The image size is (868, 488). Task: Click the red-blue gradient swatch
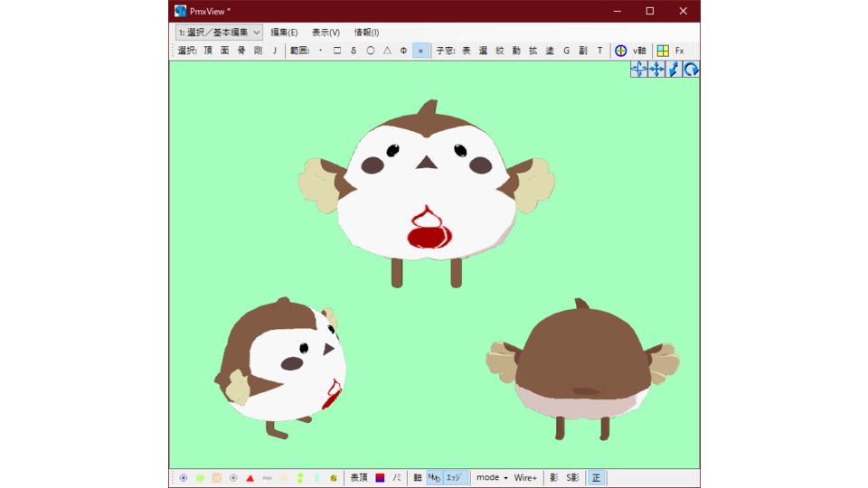point(380,477)
